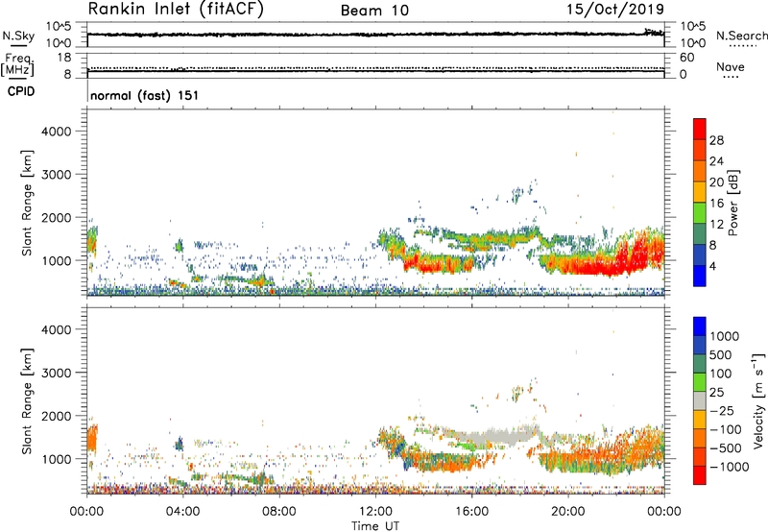The height and width of the screenshot is (532, 768).
Task: Click the '04:00' time tick label
Action: click(182, 512)
